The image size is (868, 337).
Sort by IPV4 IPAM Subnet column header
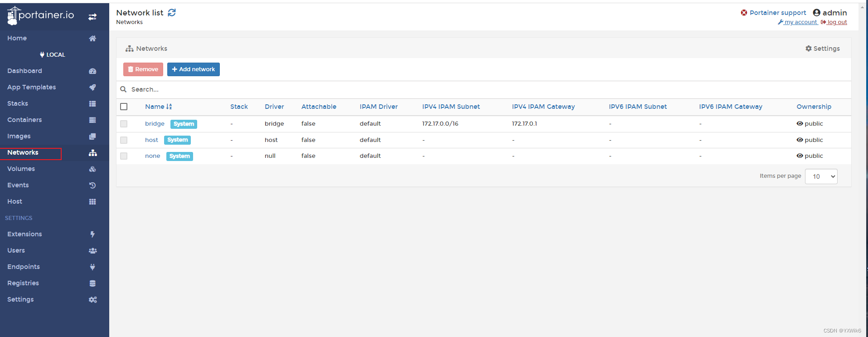click(x=451, y=107)
